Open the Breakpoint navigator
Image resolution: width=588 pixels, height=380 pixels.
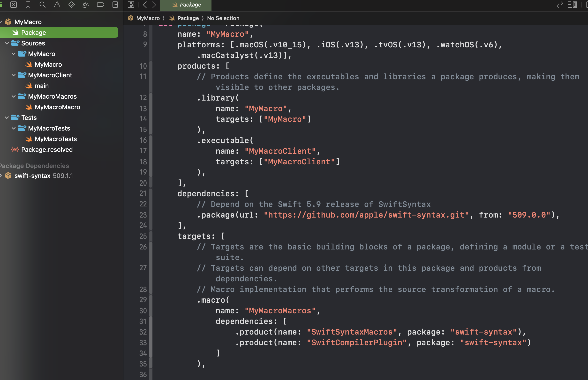click(x=100, y=5)
